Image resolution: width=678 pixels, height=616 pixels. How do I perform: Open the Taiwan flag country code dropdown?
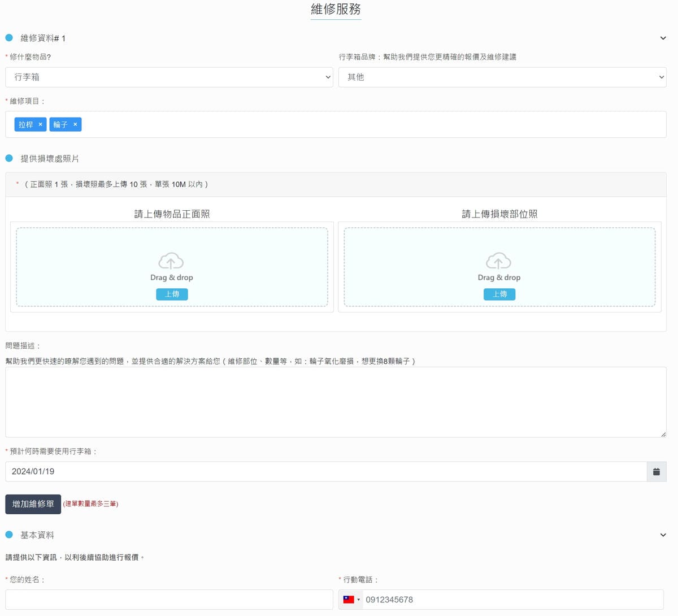pos(351,600)
